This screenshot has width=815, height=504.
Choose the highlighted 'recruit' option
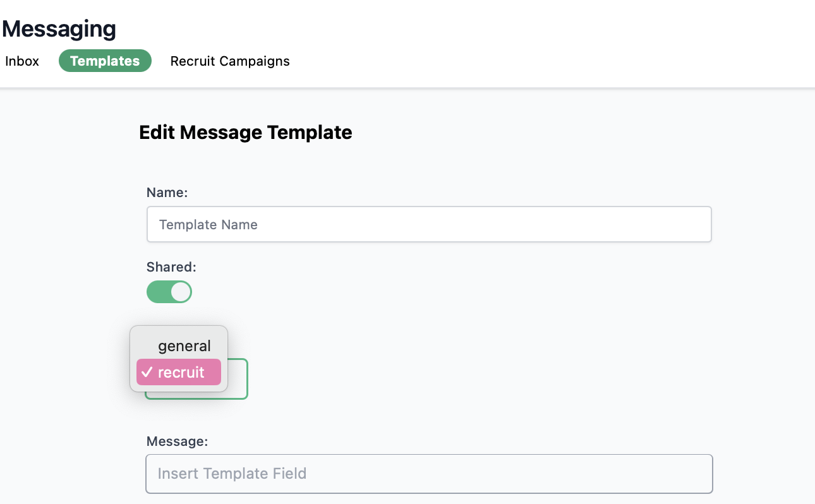click(179, 372)
